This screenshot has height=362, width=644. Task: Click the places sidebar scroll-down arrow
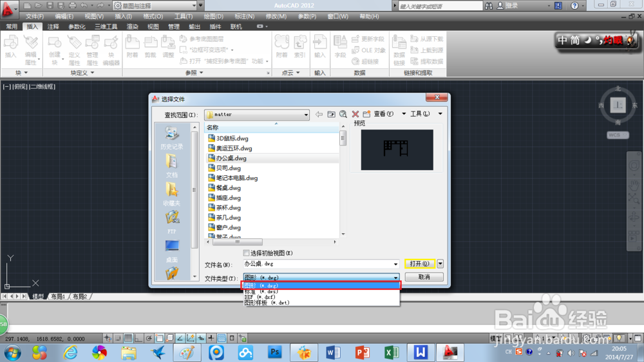point(194,276)
